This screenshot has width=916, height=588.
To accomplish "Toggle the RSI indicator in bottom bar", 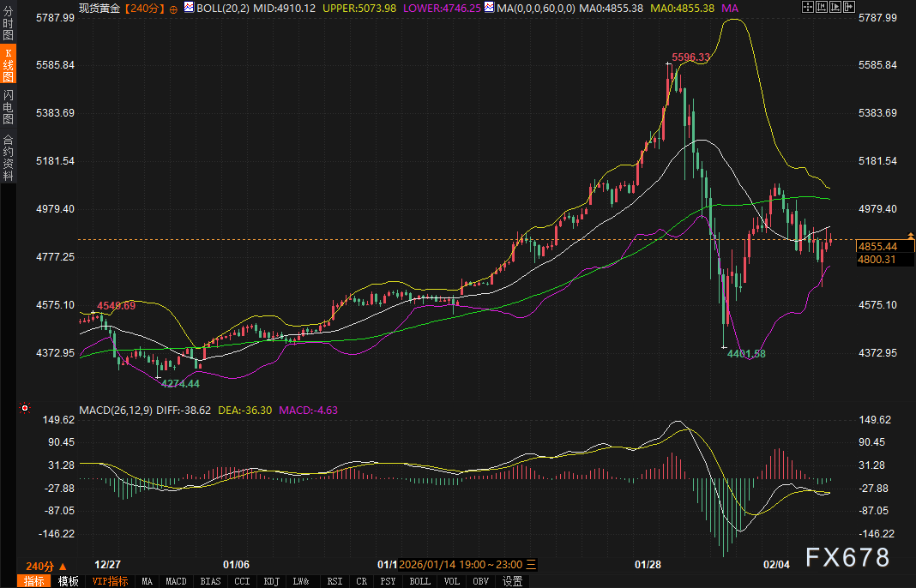I will (x=334, y=581).
